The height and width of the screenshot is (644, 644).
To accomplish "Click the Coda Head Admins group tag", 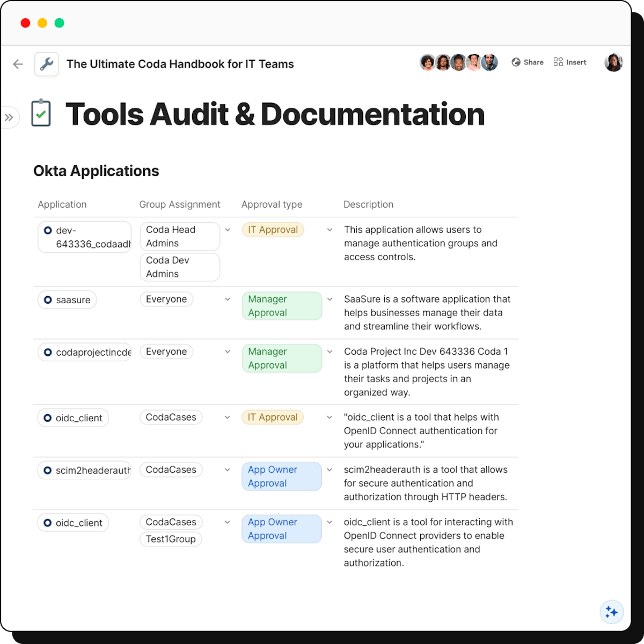I will (x=179, y=236).
